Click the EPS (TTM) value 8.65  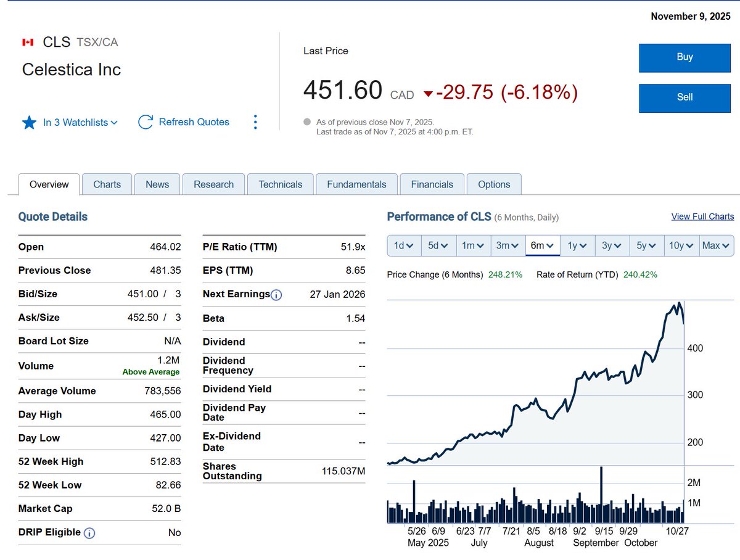click(x=356, y=271)
